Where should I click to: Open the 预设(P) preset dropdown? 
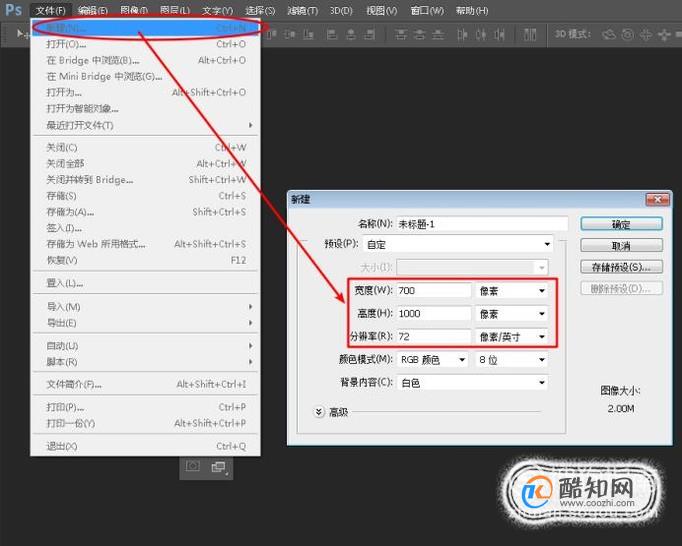(x=458, y=244)
